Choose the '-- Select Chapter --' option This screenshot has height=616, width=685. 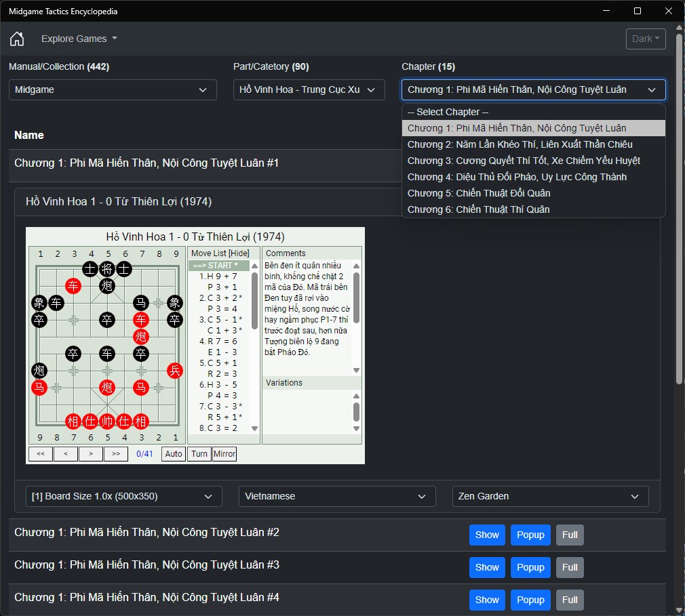click(x=533, y=112)
